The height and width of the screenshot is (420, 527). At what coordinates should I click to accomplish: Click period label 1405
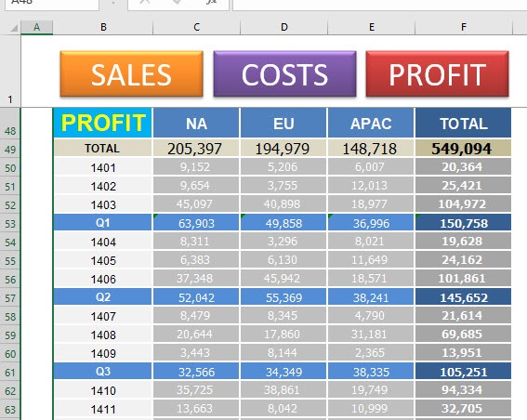click(x=102, y=260)
